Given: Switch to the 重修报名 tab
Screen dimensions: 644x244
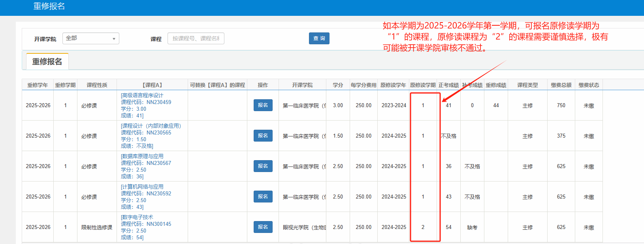Looking at the screenshot, I should [x=47, y=62].
